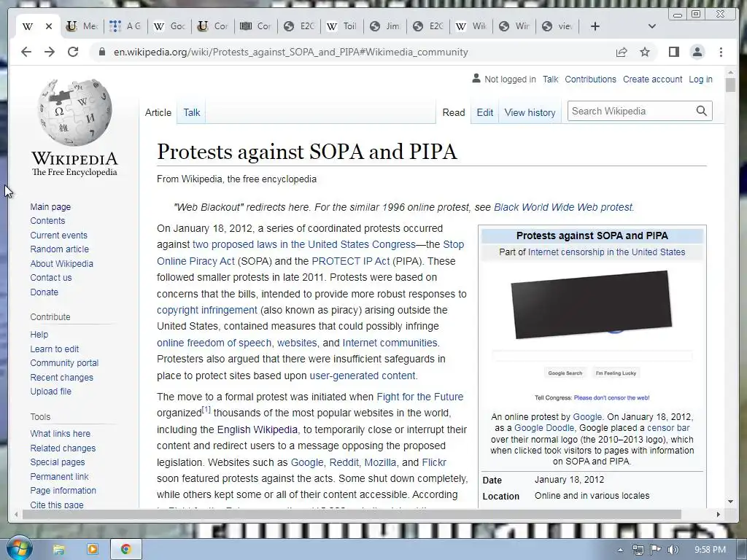The width and height of the screenshot is (747, 560).
Task: Switch to the 'viev' tab
Action: [x=557, y=26]
